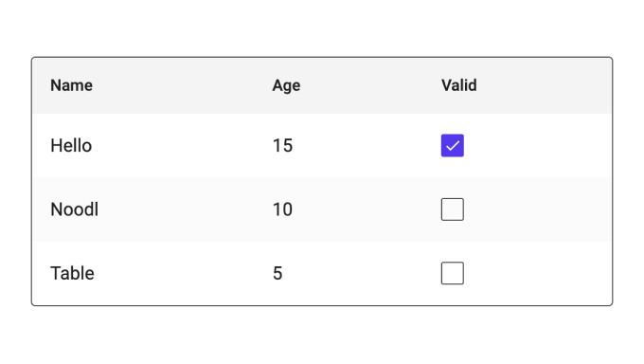
Task: Click the empty space right of Hello's checkbox
Action: pos(538,146)
